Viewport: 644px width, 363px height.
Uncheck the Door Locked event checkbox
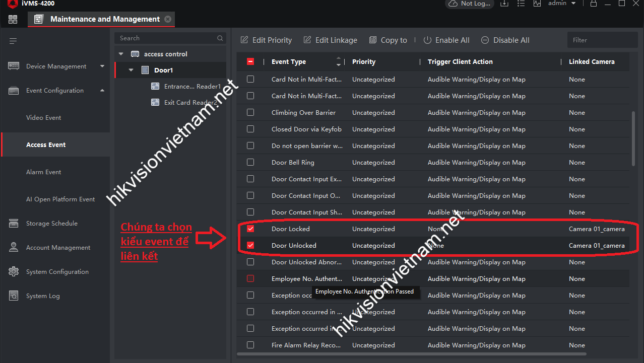[250, 229]
